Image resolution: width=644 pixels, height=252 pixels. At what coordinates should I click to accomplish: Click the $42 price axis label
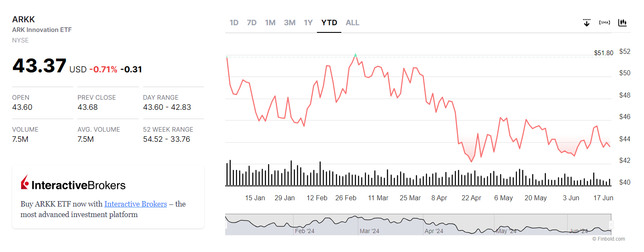[x=625, y=161]
